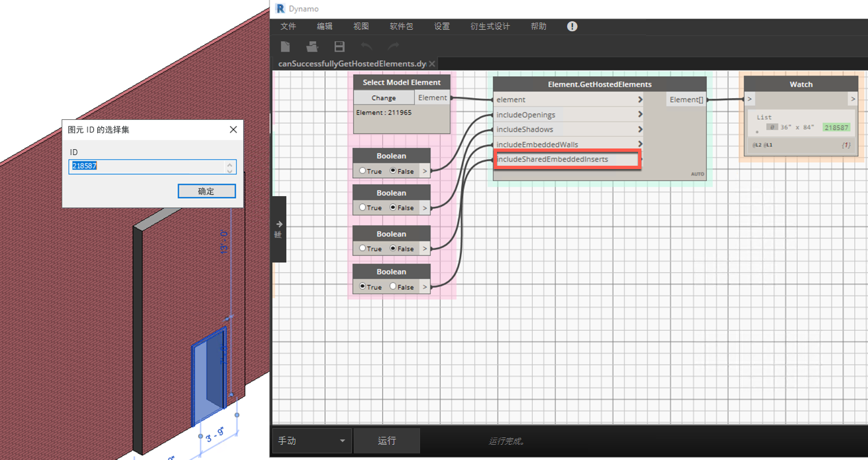Click the @L1 level label in Watch

coord(767,144)
